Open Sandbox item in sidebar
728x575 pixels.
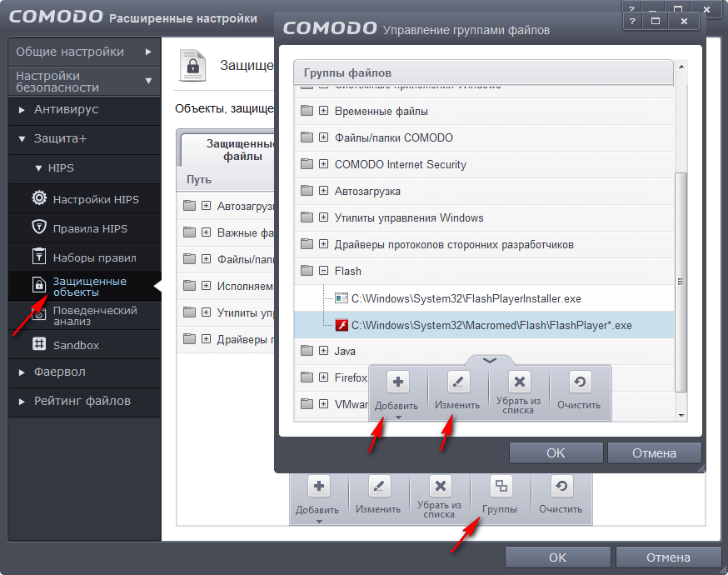pos(85,345)
